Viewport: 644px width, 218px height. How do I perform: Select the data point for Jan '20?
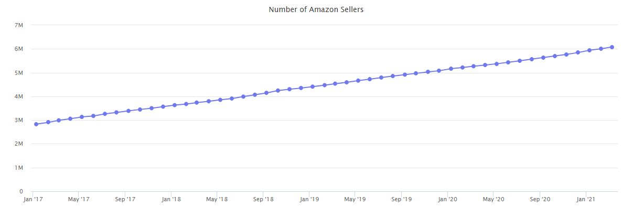(x=451, y=69)
